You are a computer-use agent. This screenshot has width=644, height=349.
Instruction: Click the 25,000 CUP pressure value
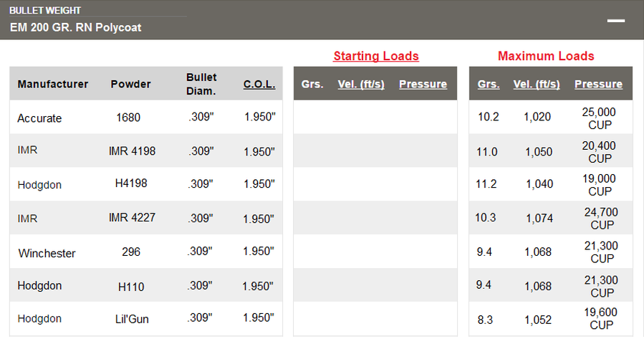click(x=599, y=118)
